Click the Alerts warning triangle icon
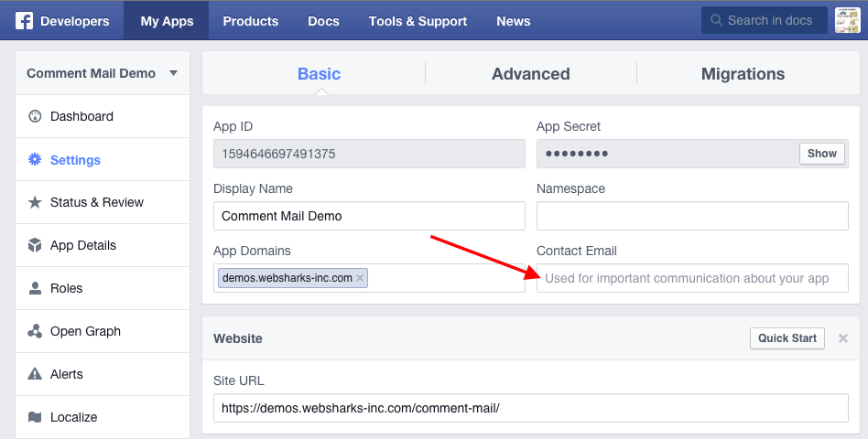 point(35,374)
